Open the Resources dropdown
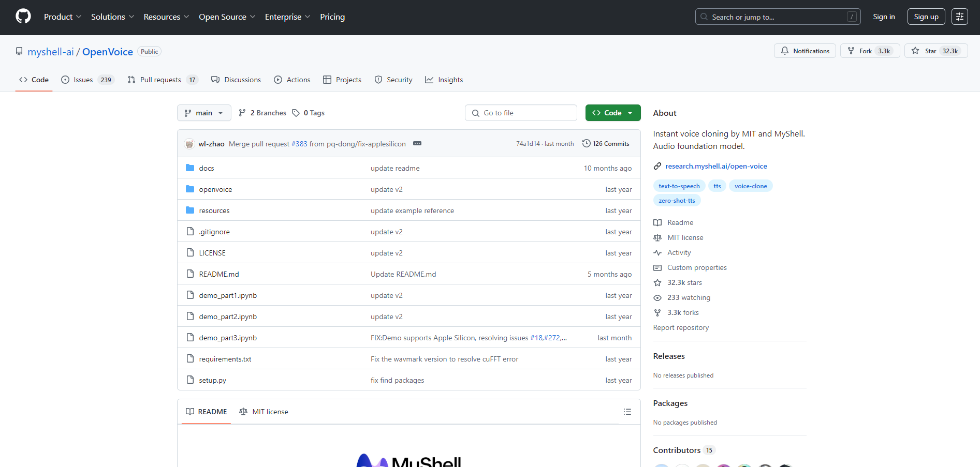 point(166,17)
